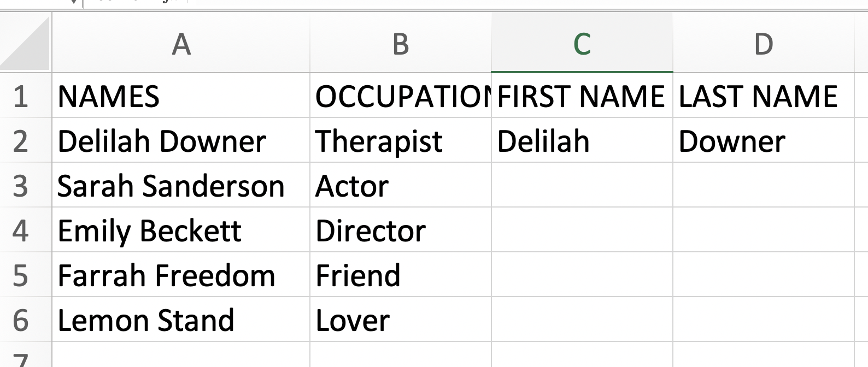This screenshot has width=868, height=367.
Task: Click the Downer cell in column D
Action: pos(764,140)
